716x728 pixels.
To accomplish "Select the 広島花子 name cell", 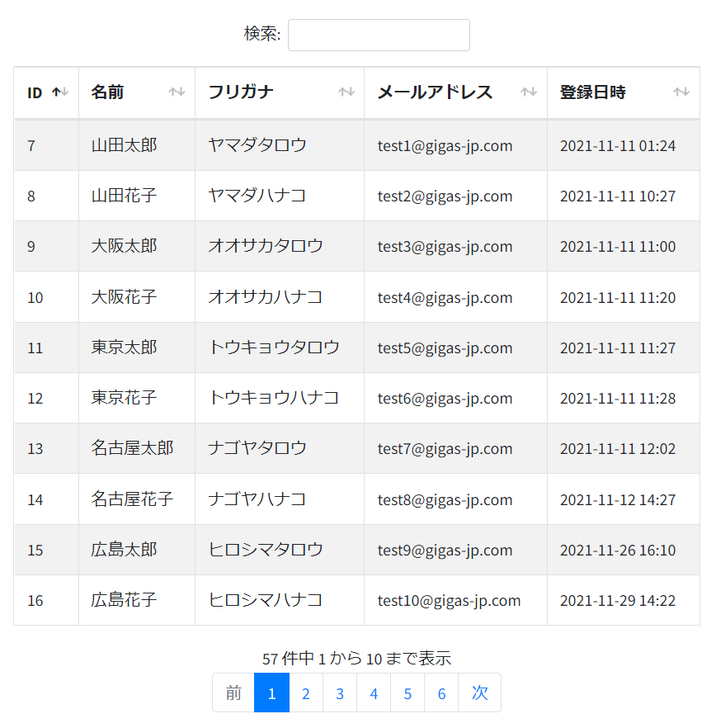I will 137,600.
